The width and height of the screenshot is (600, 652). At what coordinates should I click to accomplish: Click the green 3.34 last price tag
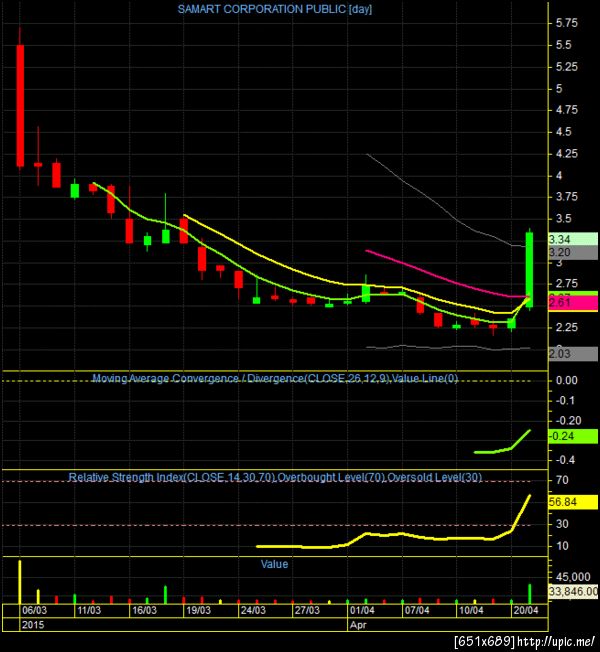click(x=573, y=239)
